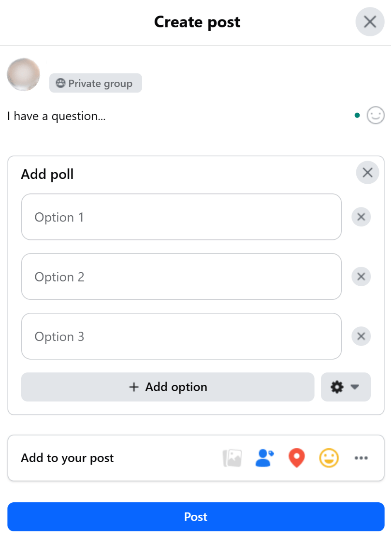This screenshot has height=540, width=392.
Task: Select the Option 3 input box
Action: [181, 336]
